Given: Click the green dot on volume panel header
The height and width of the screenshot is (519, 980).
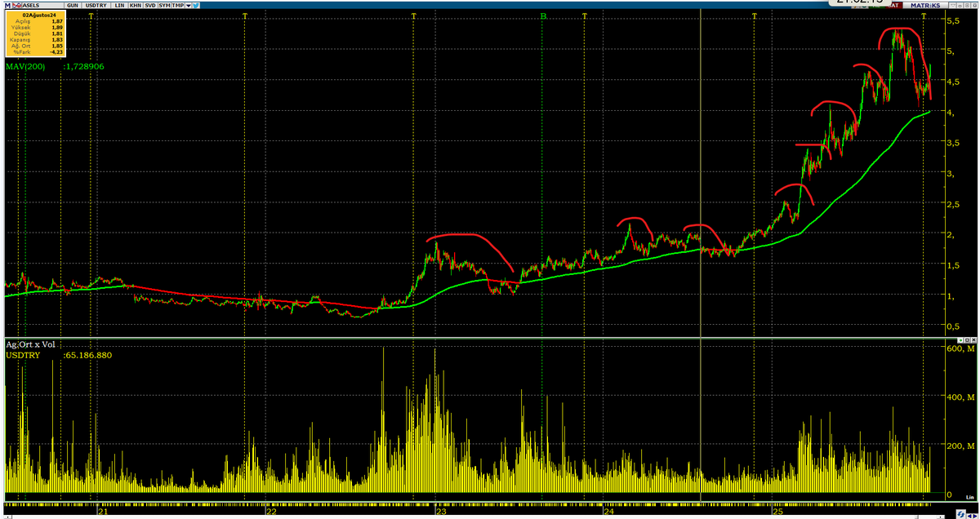Looking at the screenshot, I should [x=961, y=339].
